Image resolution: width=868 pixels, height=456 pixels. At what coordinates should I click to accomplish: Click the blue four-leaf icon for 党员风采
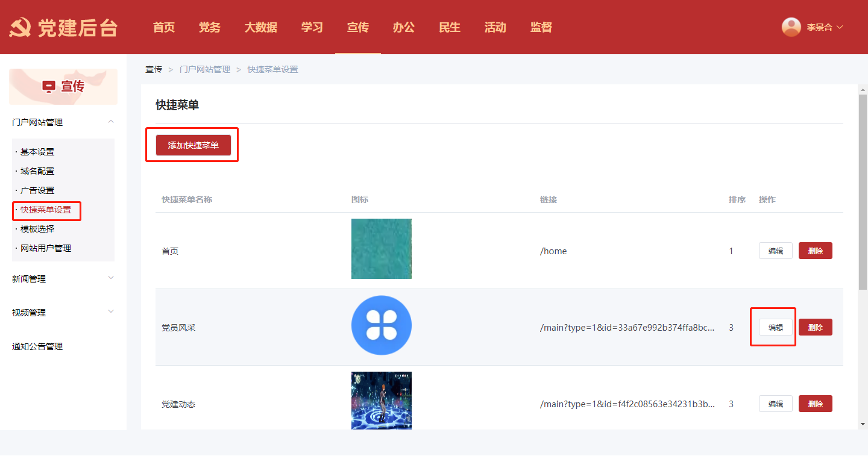381,325
